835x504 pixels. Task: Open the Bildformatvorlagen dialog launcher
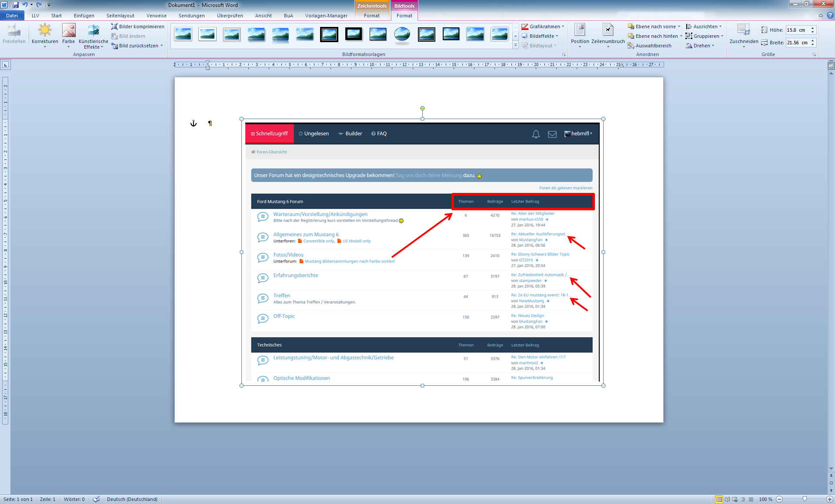click(x=564, y=55)
